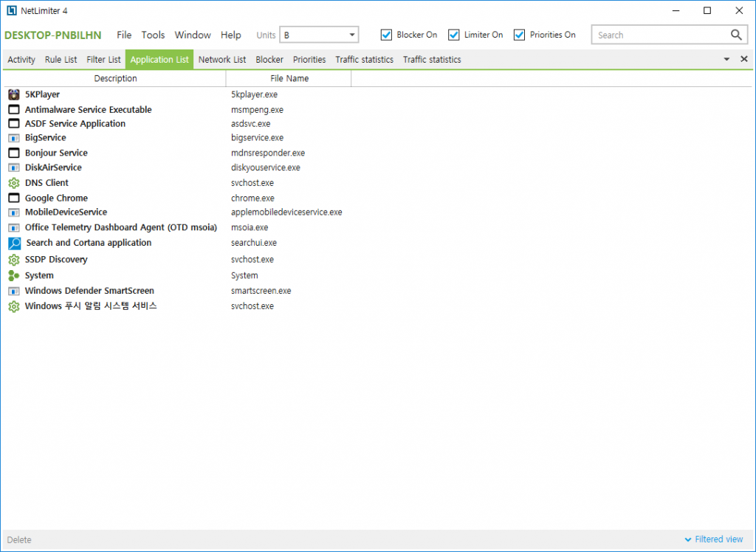Image resolution: width=756 pixels, height=552 pixels.
Task: Toggle the Priorities On checkbox
Action: (x=519, y=35)
